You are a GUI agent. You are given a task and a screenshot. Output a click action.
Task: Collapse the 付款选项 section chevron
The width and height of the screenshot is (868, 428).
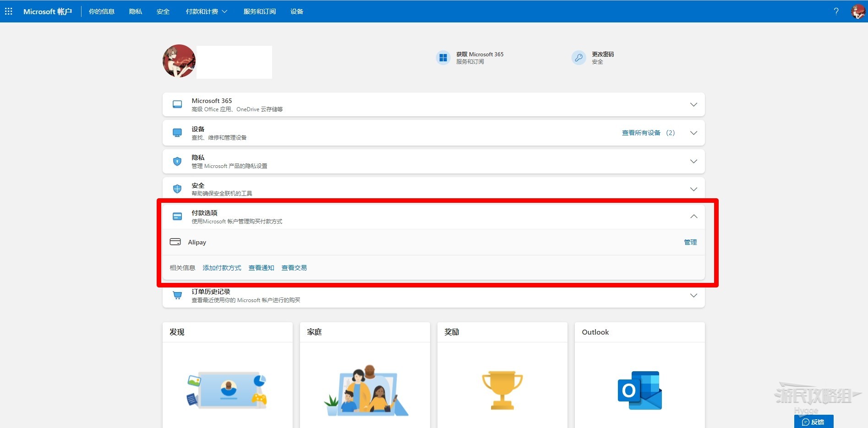[x=693, y=216]
